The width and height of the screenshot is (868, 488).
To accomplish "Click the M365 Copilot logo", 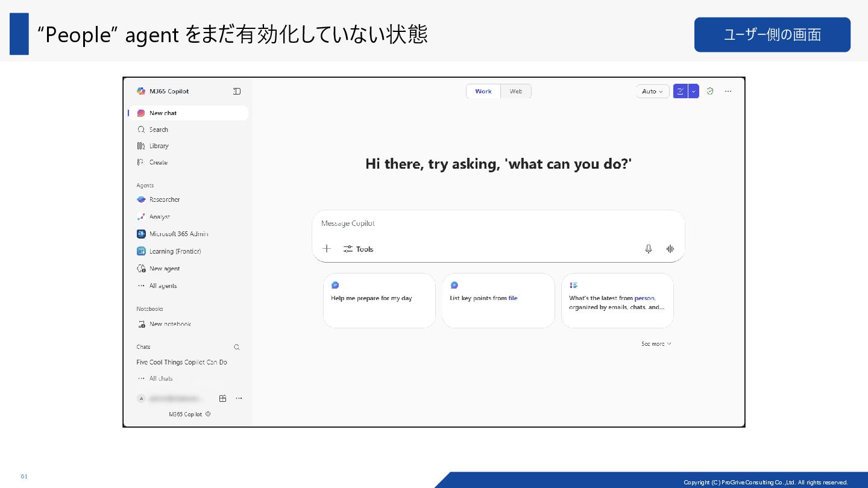I will [141, 91].
